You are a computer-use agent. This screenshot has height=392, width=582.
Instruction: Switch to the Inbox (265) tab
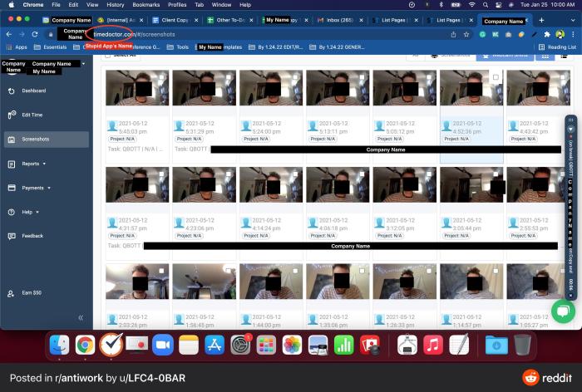click(339, 20)
